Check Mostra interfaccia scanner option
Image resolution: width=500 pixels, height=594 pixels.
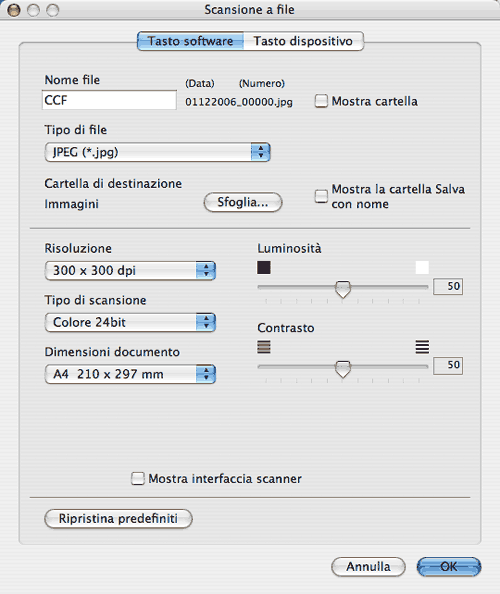[138, 478]
